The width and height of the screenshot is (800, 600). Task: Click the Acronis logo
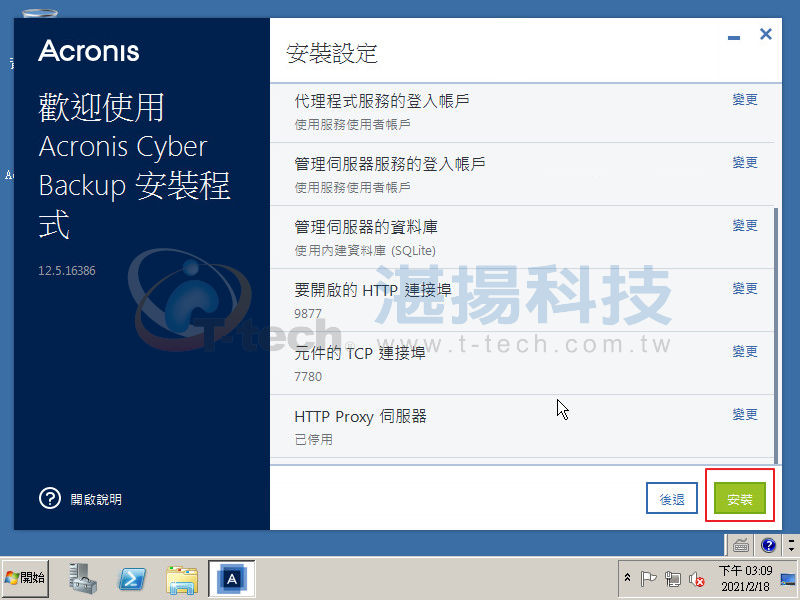pyautogui.click(x=89, y=51)
